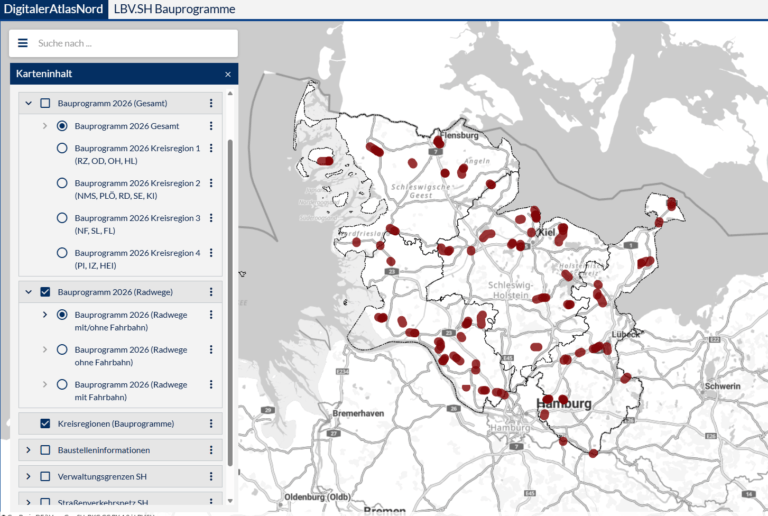The width and height of the screenshot is (768, 516).
Task: Uncheck the Bauprogramm 2026 (Radwege) layer
Action: [x=45, y=292]
